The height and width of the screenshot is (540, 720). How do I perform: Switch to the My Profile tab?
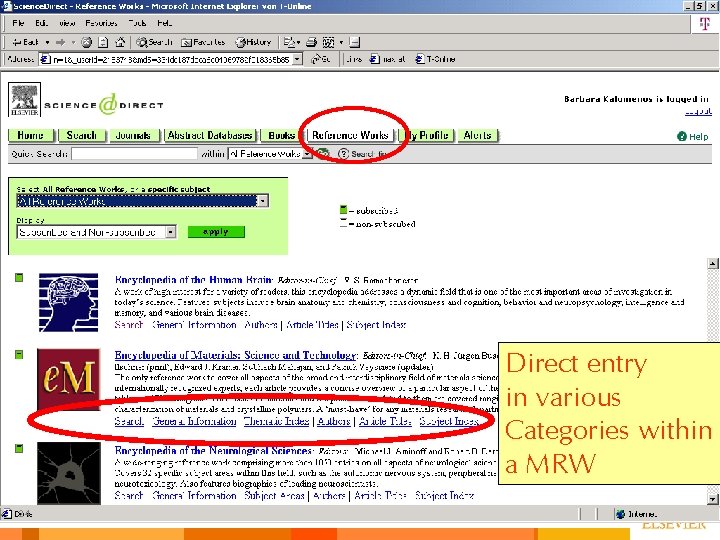[x=427, y=135]
